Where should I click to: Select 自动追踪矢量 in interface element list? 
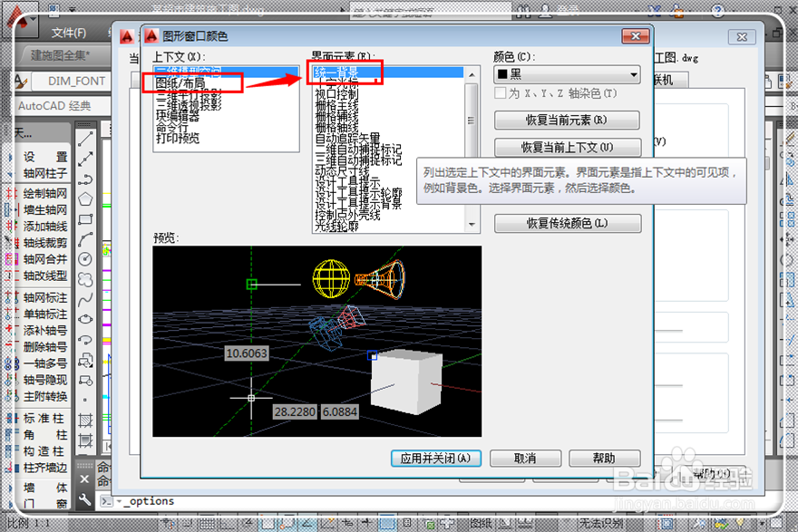347,138
